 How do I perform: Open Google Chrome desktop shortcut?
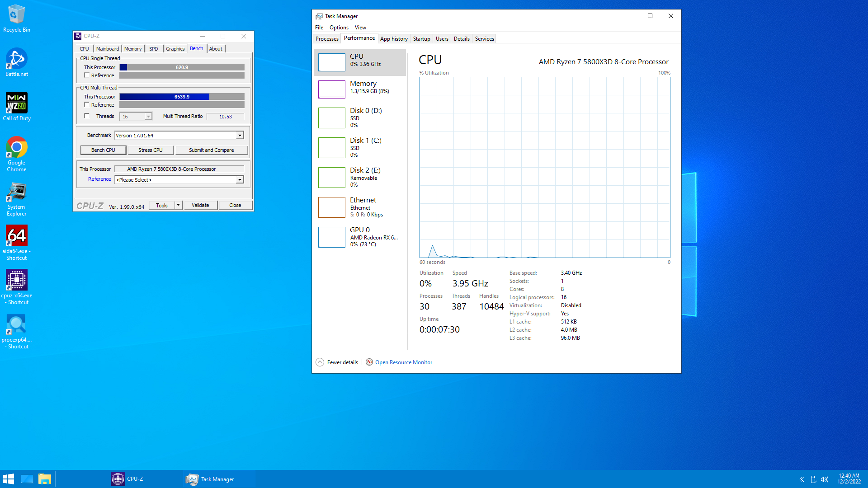tap(17, 154)
